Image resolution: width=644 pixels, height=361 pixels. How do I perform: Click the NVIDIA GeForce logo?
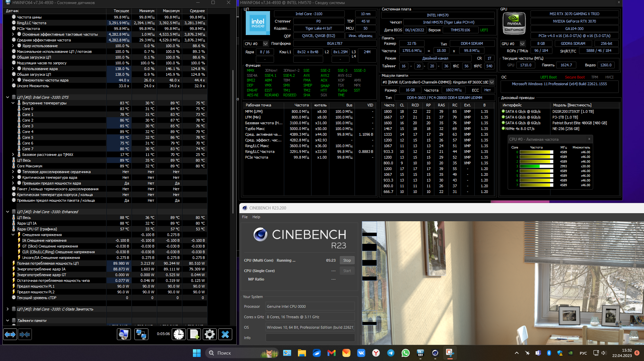514,23
